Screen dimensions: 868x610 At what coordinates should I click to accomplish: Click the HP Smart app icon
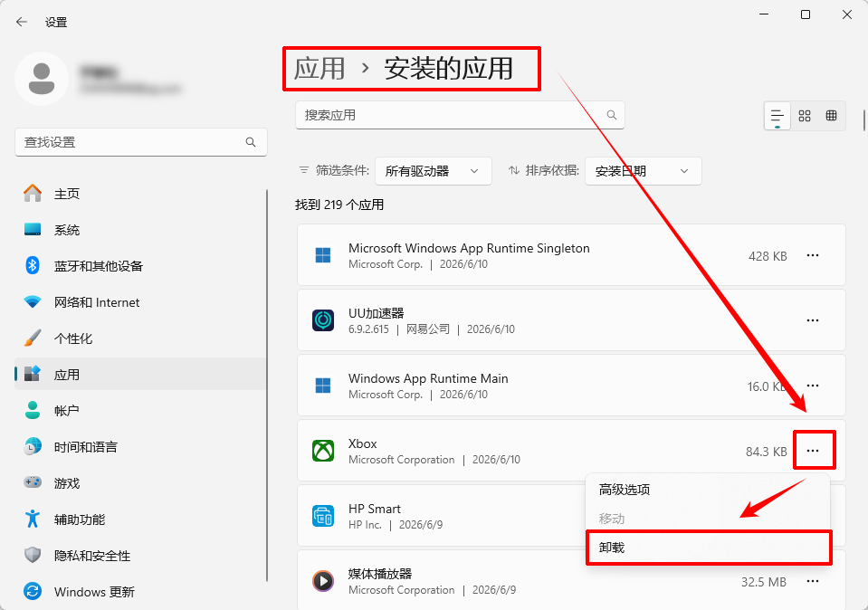pos(323,516)
